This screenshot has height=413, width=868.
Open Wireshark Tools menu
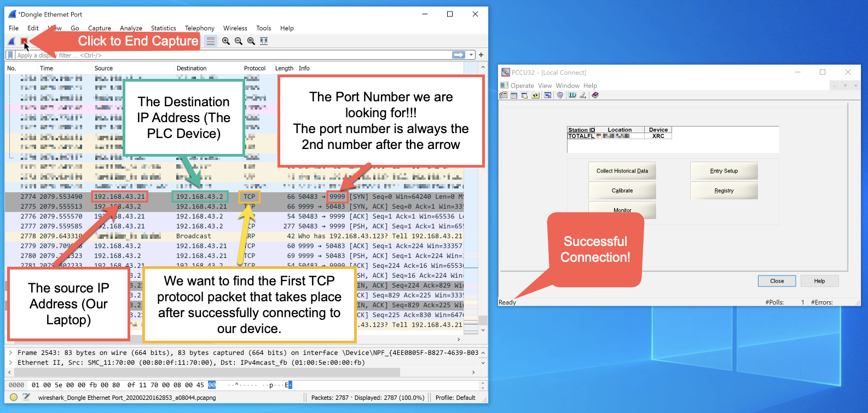(x=264, y=28)
